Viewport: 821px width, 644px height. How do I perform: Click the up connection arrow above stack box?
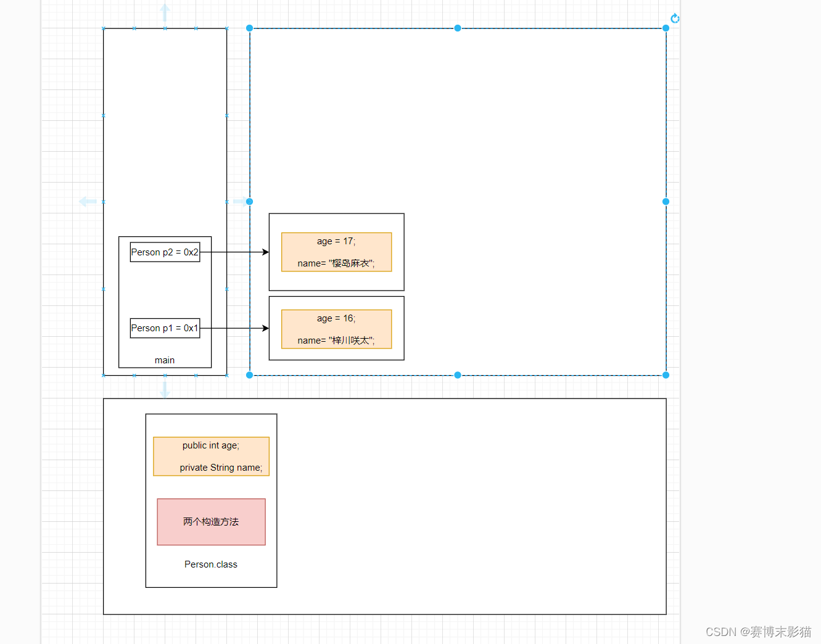click(165, 12)
